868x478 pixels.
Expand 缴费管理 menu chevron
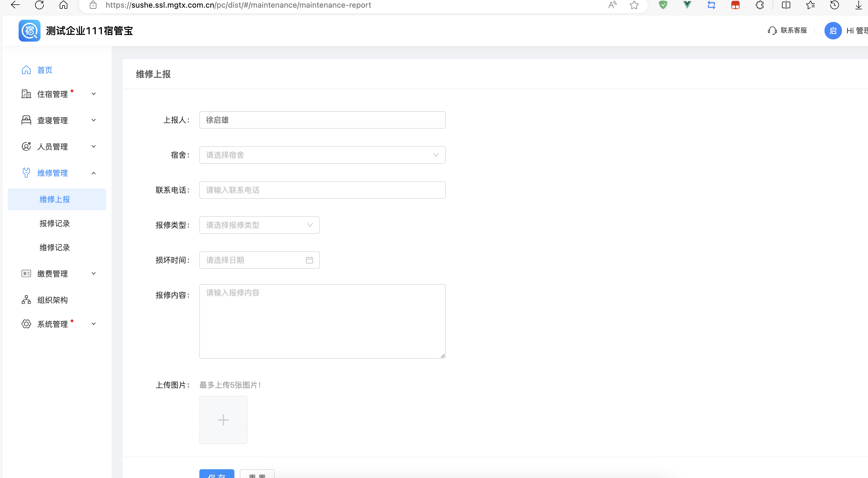click(94, 273)
